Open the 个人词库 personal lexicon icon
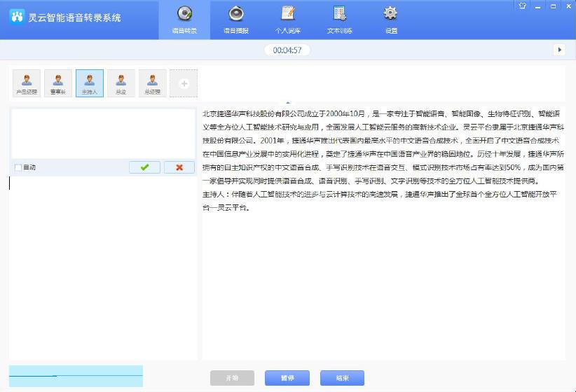Viewport: 576px width, 392px height. 287,20
